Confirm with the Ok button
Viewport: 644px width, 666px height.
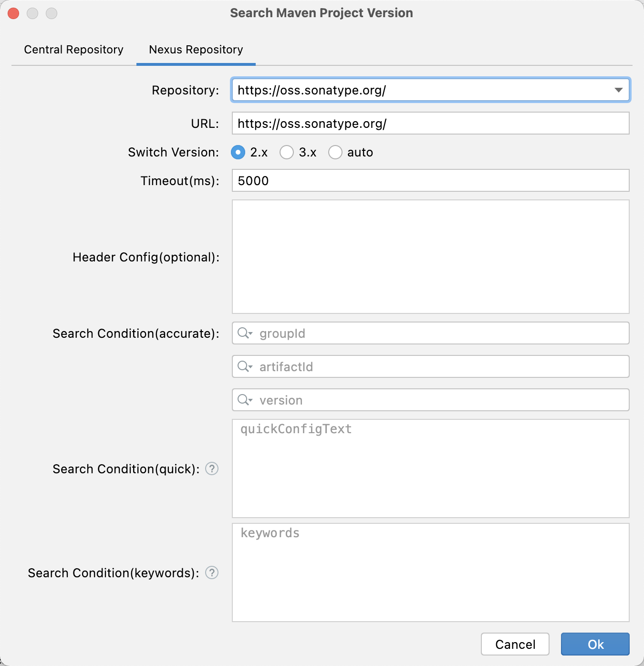[595, 644]
